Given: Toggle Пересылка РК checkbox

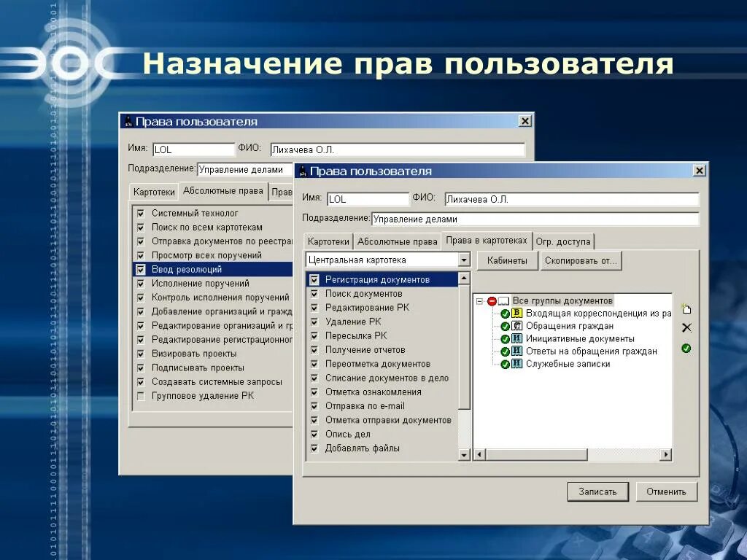Looking at the screenshot, I should click(314, 336).
